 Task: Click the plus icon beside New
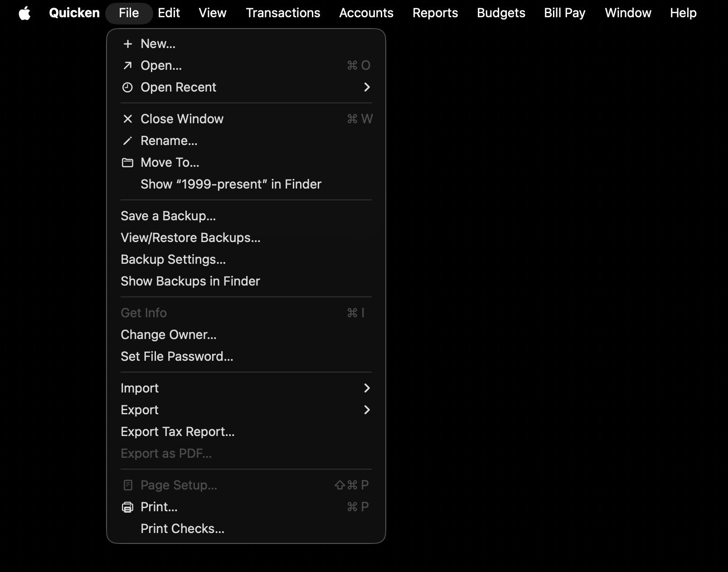[x=128, y=44]
